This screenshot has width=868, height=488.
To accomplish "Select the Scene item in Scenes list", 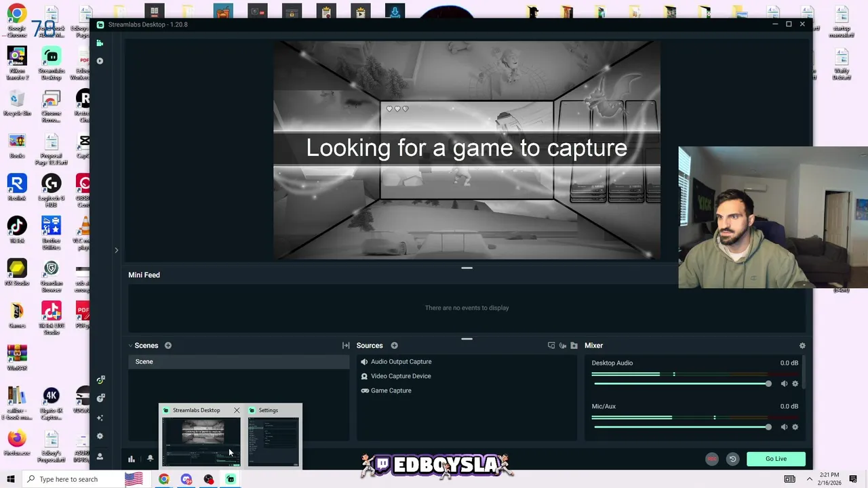I will pos(239,362).
